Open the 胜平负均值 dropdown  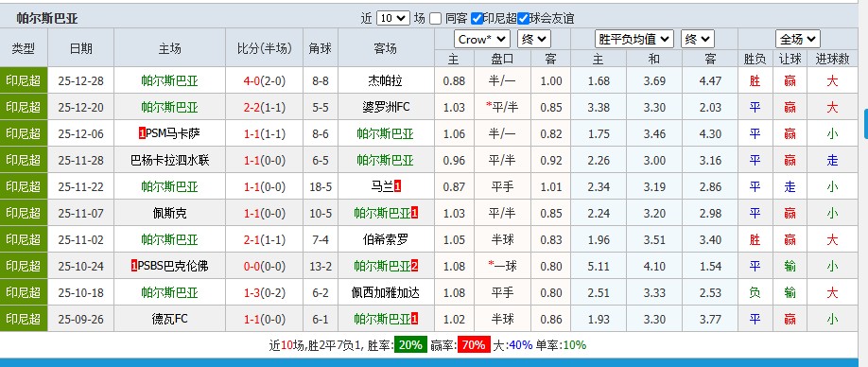(634, 40)
